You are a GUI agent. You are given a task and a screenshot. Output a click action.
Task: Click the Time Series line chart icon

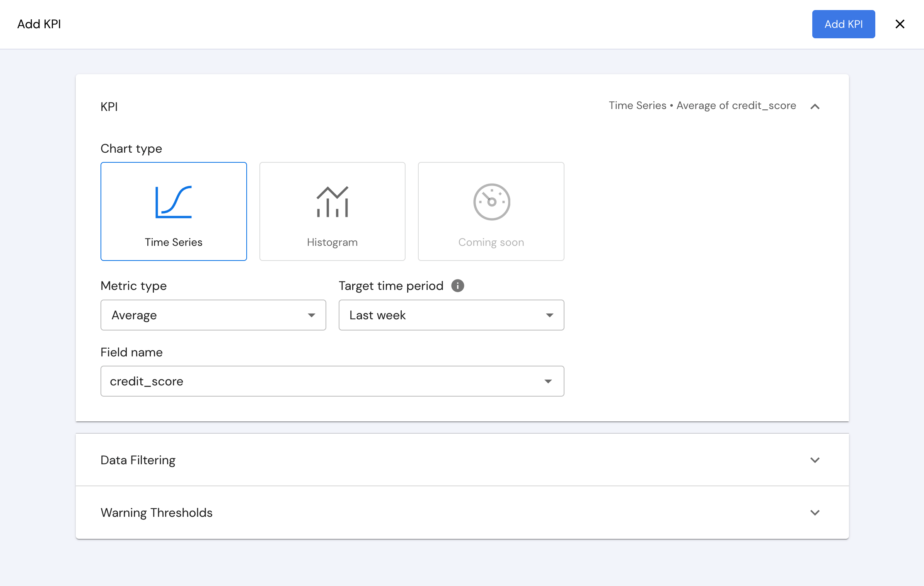point(174,202)
